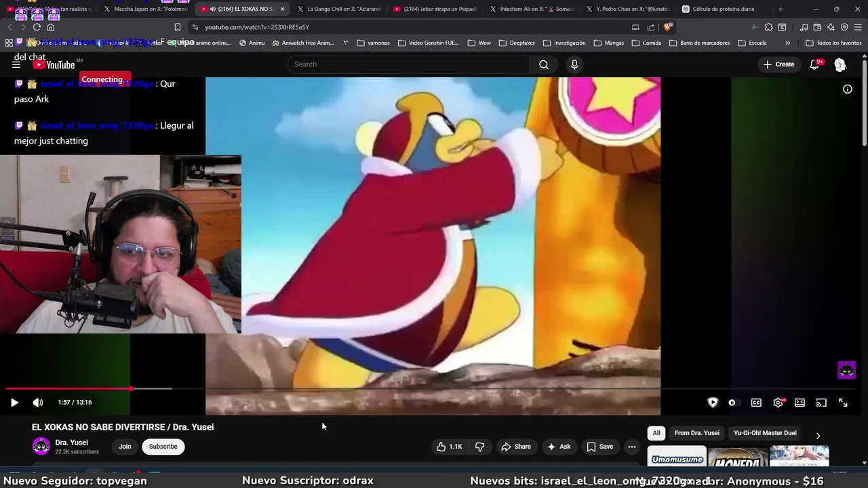Play the paused video
This screenshot has height=488, width=868.
pyautogui.click(x=14, y=403)
